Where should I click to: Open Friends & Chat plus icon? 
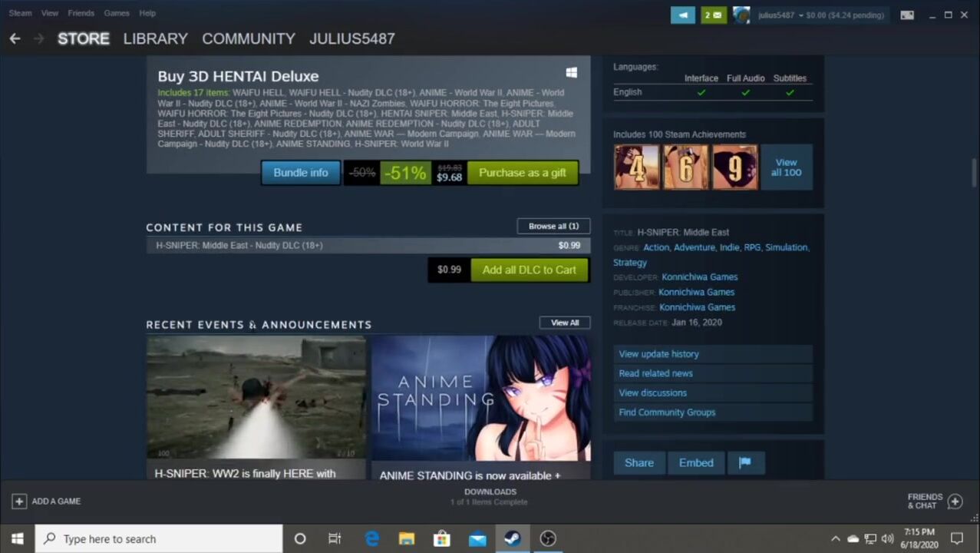pos(955,502)
